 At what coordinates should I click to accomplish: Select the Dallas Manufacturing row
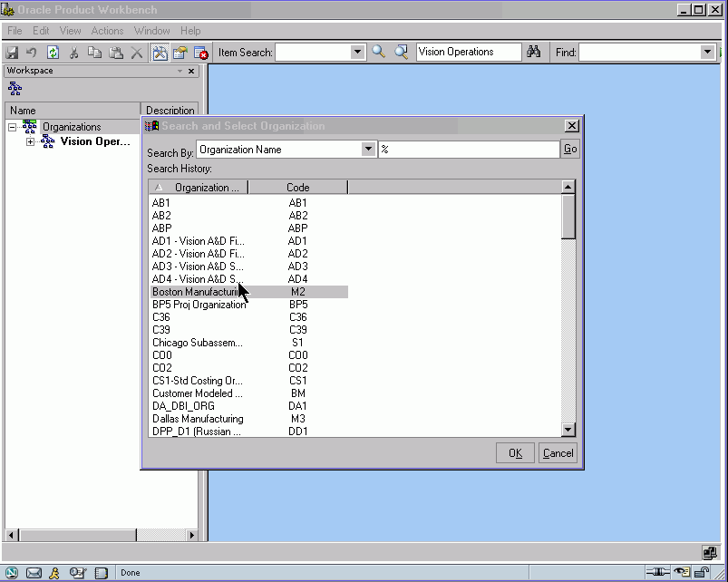click(249, 419)
